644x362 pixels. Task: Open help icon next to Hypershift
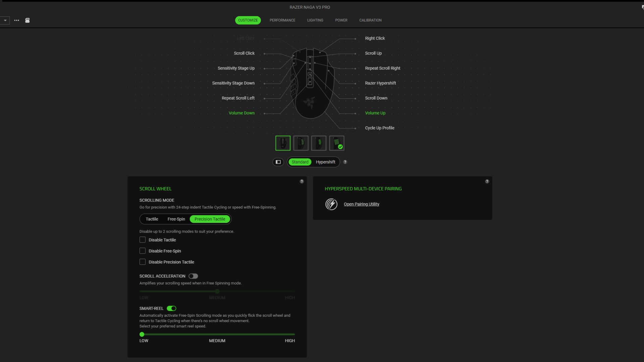tap(345, 162)
